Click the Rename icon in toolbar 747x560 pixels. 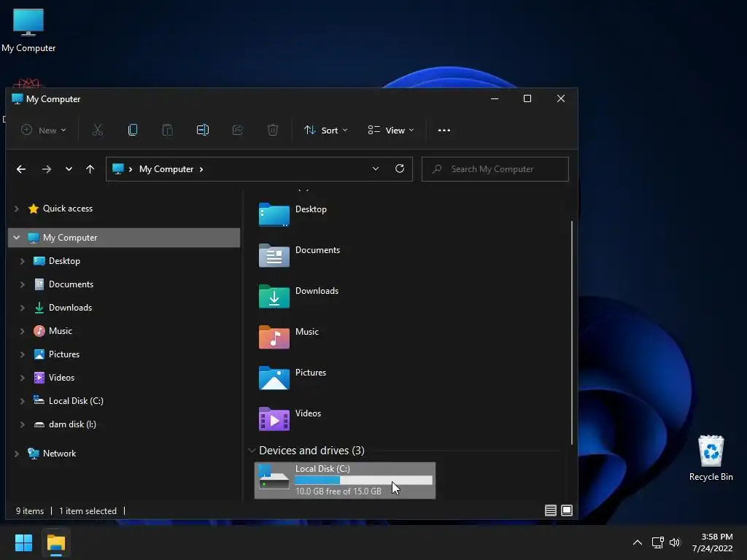click(203, 130)
